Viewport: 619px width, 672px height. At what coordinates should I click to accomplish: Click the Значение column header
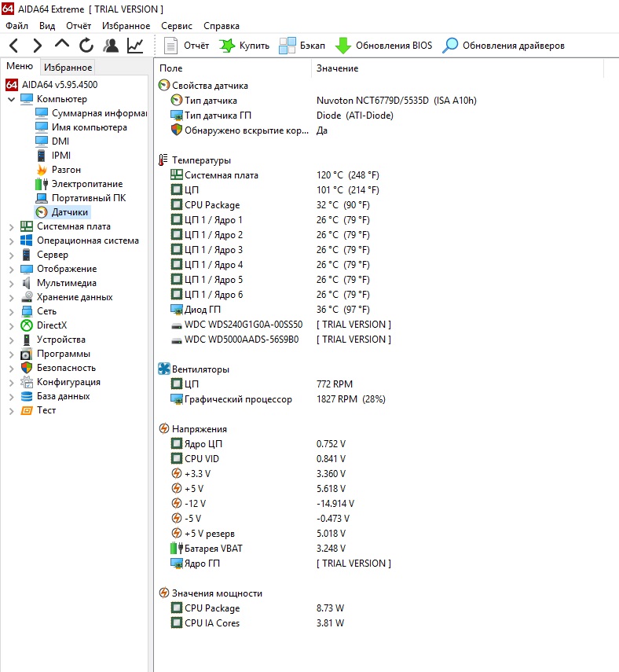[x=457, y=68]
